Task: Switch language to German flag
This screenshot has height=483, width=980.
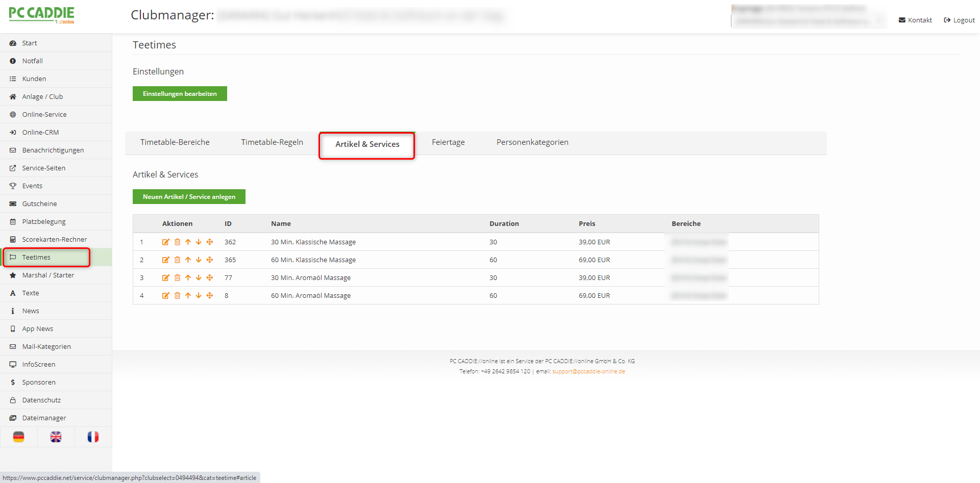Action: [x=19, y=437]
